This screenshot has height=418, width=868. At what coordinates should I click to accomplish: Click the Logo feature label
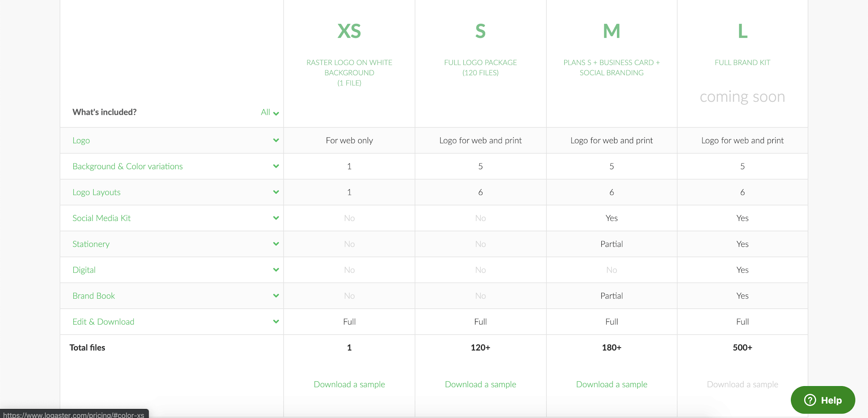tap(81, 140)
